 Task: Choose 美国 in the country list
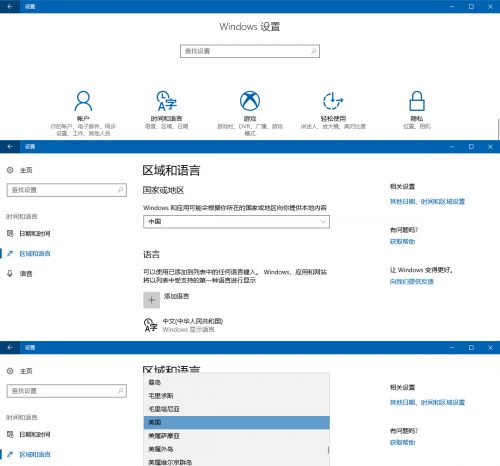coord(236,422)
